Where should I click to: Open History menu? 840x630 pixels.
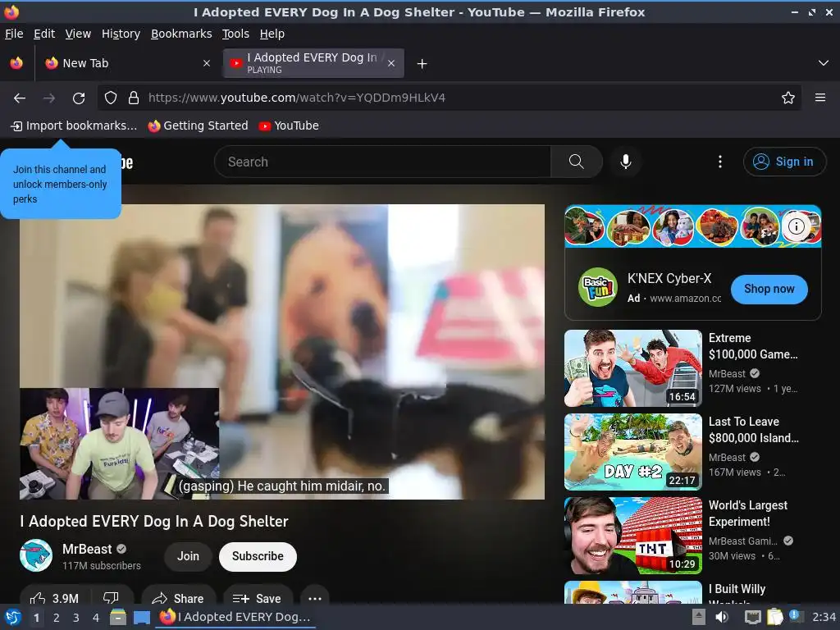pyautogui.click(x=121, y=34)
